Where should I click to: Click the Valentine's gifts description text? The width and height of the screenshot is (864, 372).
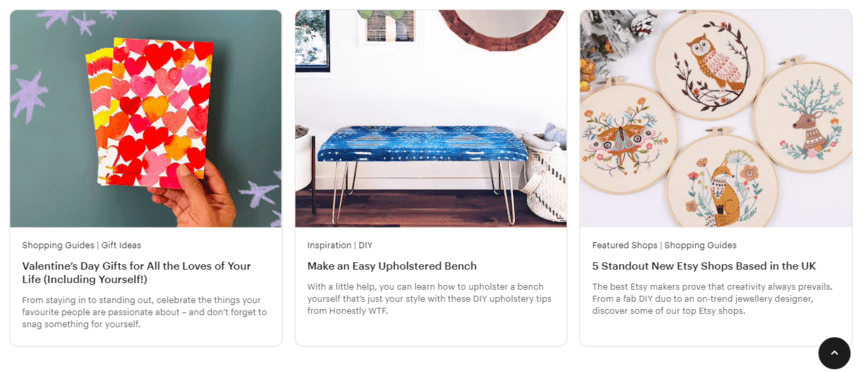(144, 312)
